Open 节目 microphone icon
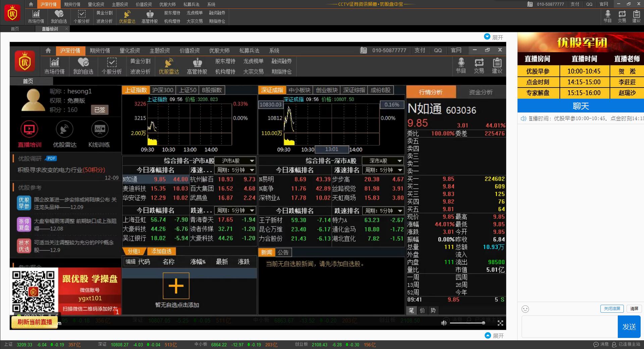This screenshot has height=349, width=644. 607,16
